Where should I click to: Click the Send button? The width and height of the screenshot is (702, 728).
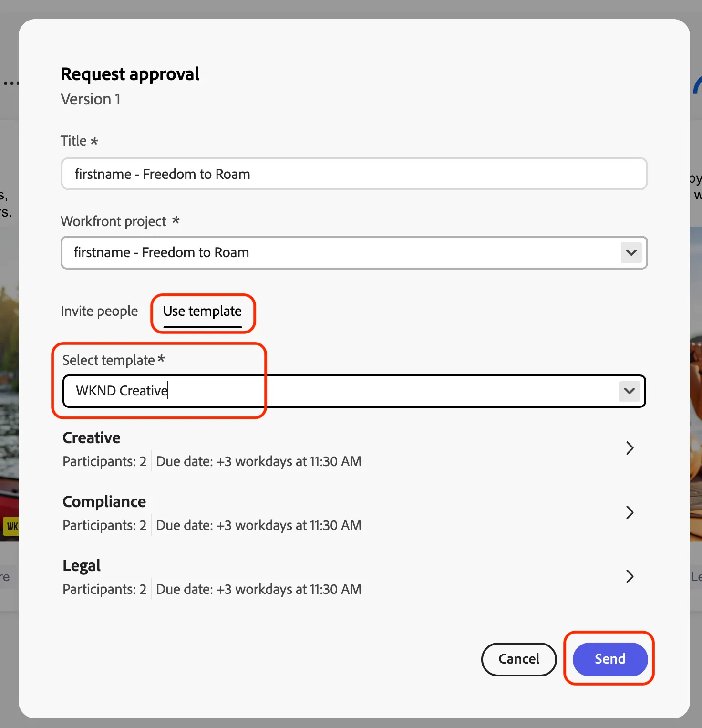coord(610,659)
